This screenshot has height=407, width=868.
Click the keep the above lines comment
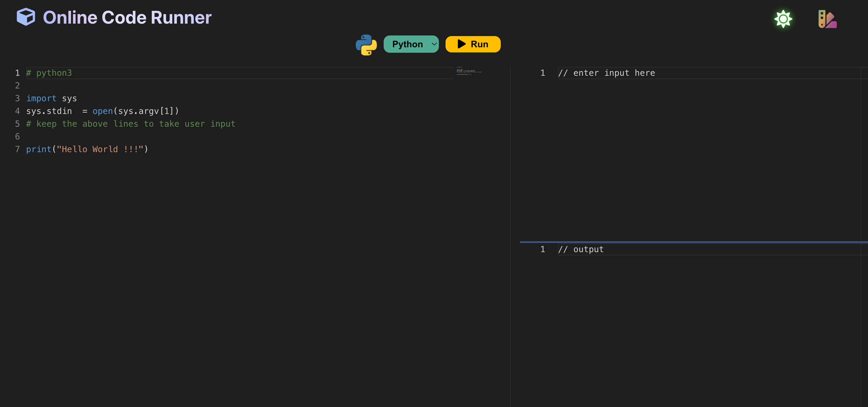coord(131,124)
